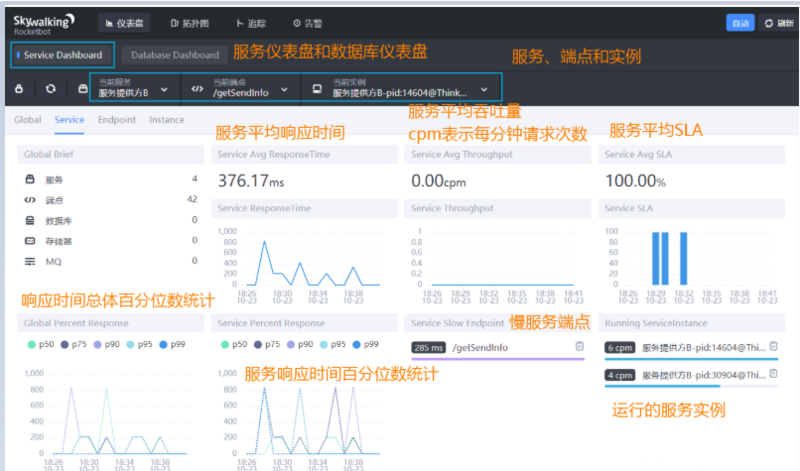The height and width of the screenshot is (471, 800).
Task: Open the 拓扑图 topology view
Action: 179,22
